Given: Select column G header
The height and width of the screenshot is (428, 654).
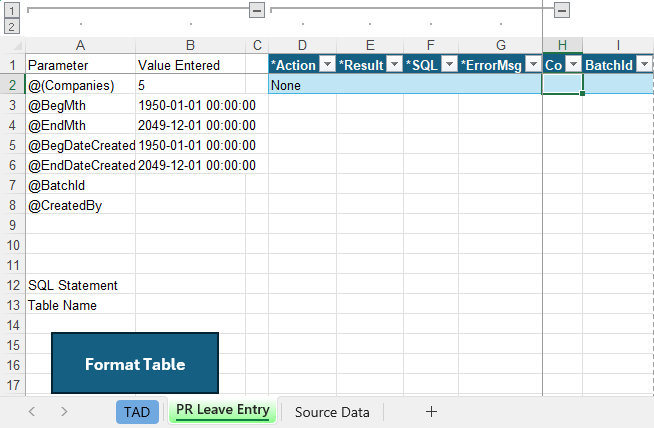Looking at the screenshot, I should 501,45.
